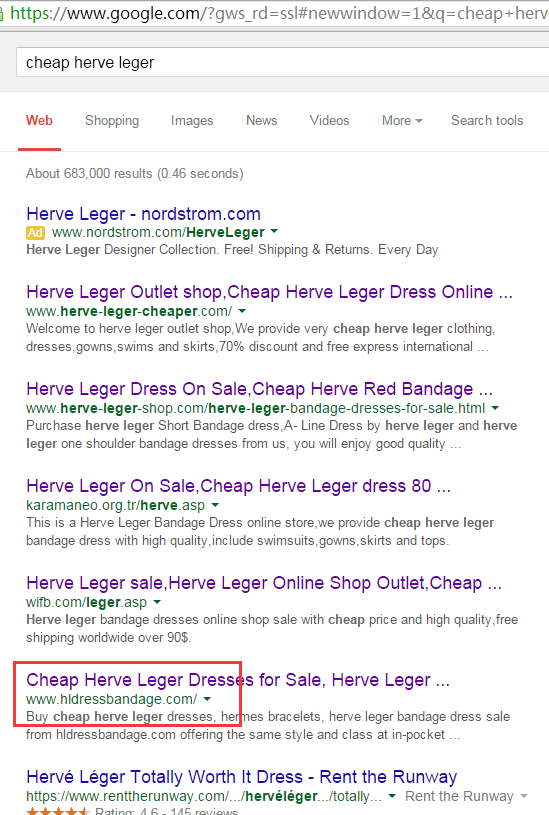Click the karamaneo.org.tr/herve.asp green URL

click(x=115, y=505)
